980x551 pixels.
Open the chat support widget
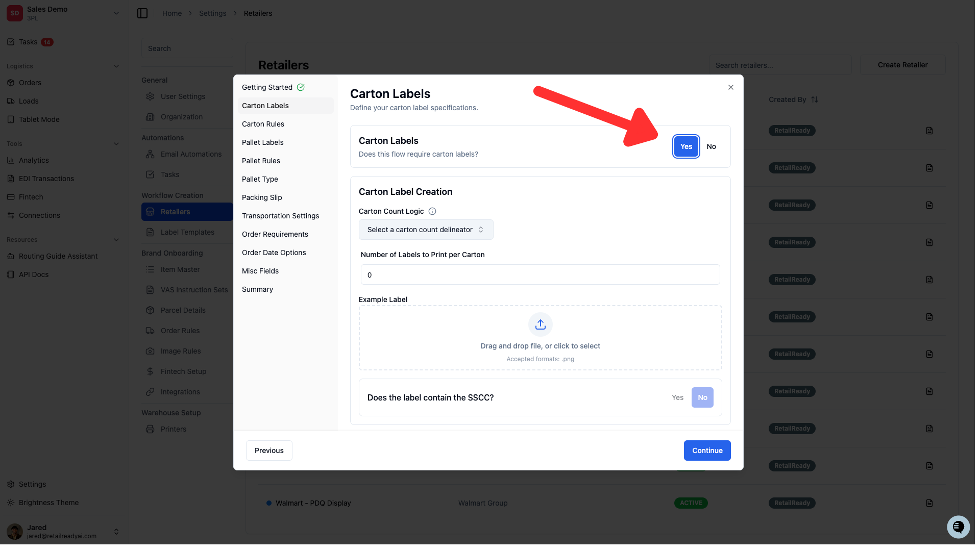pyautogui.click(x=958, y=527)
